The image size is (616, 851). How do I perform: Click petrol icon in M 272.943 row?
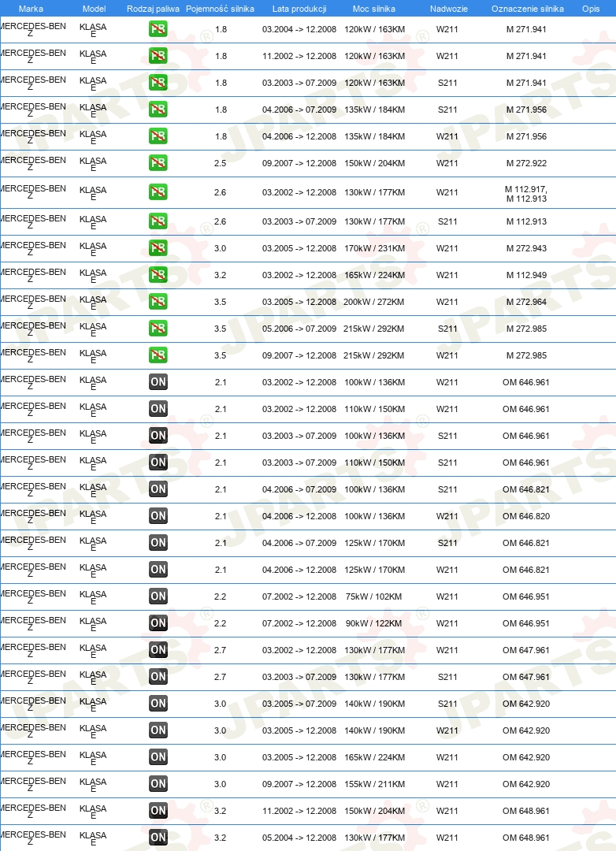(x=158, y=248)
